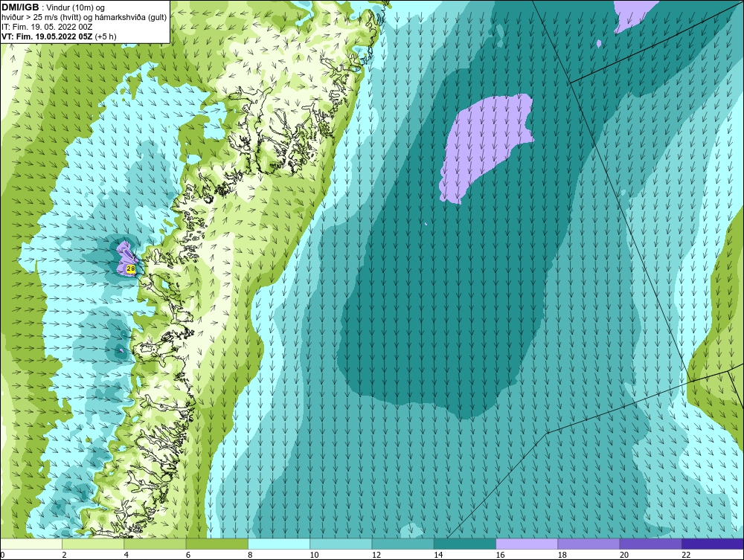The height and width of the screenshot is (560, 744).
Task: Click the lilac wind patch at the top edge
Action: point(633,14)
